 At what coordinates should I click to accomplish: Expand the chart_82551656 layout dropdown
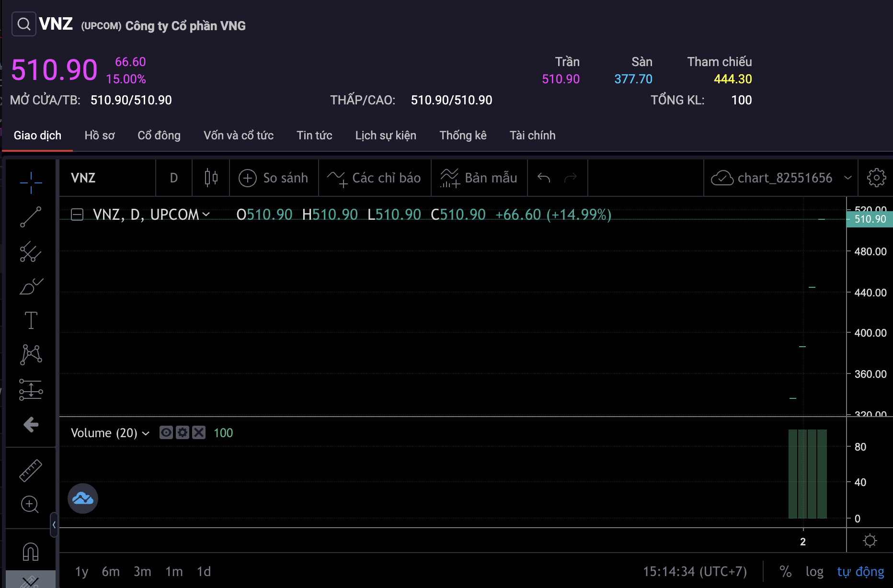point(847,178)
